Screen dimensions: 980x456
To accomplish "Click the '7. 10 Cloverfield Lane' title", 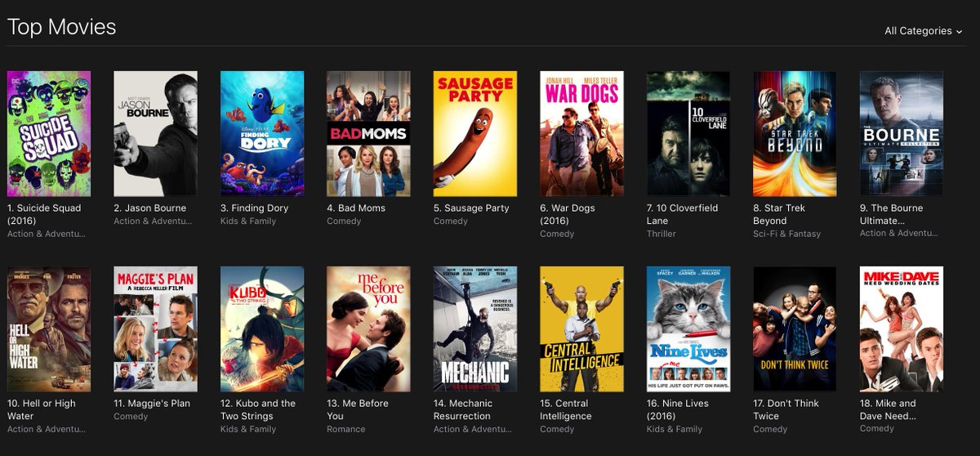I will click(x=683, y=214).
